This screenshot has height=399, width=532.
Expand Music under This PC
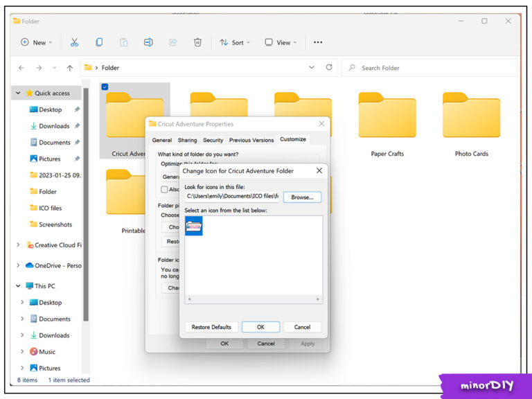22,352
